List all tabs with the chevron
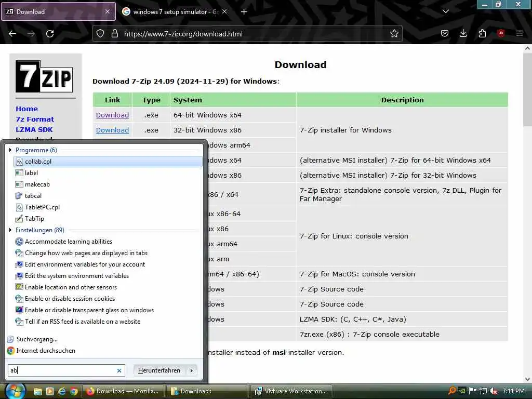532x399 pixels. coord(445,11)
